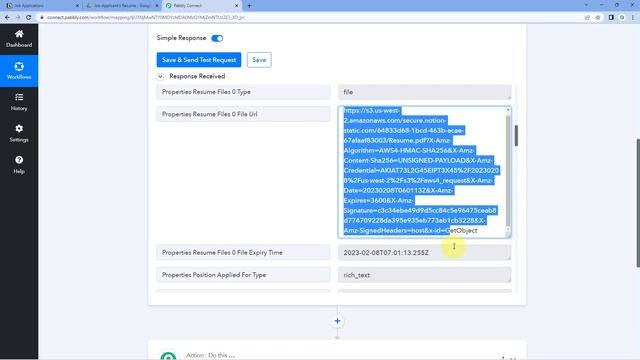Add a step with the plus button
640x360 pixels.
(337, 321)
